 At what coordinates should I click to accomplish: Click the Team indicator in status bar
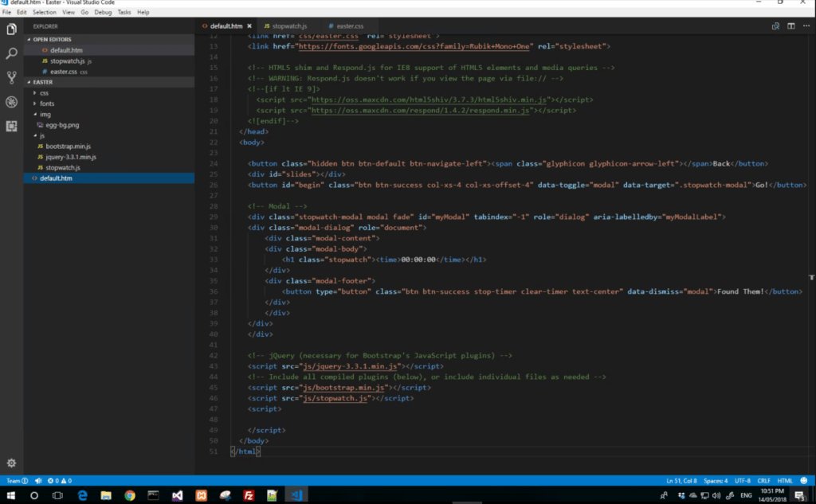(18, 481)
